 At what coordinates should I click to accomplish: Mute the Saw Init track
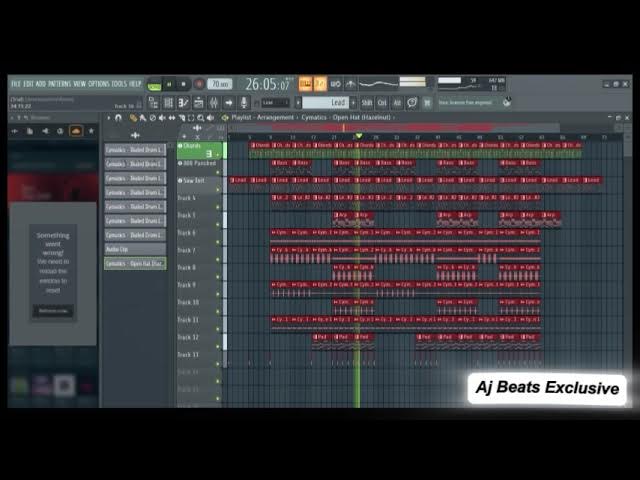coord(218,190)
